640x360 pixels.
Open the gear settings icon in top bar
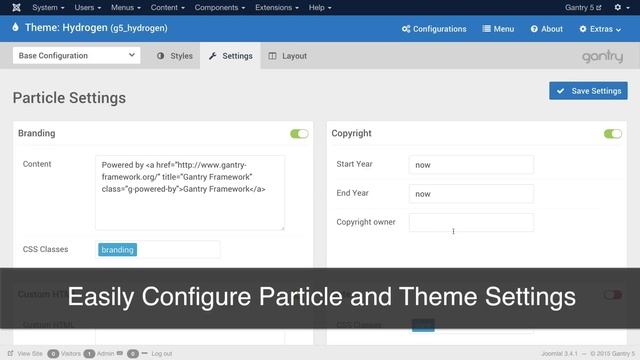tap(622, 7)
